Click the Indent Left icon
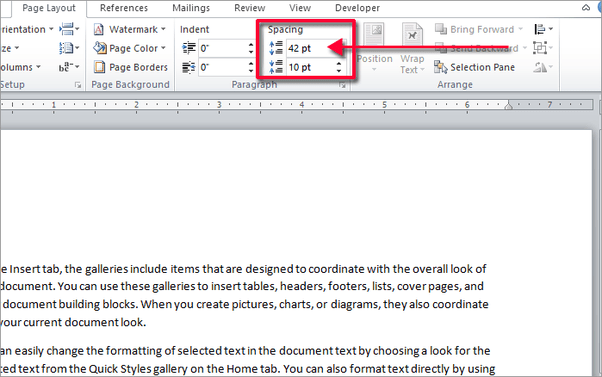602x377 pixels. click(189, 48)
